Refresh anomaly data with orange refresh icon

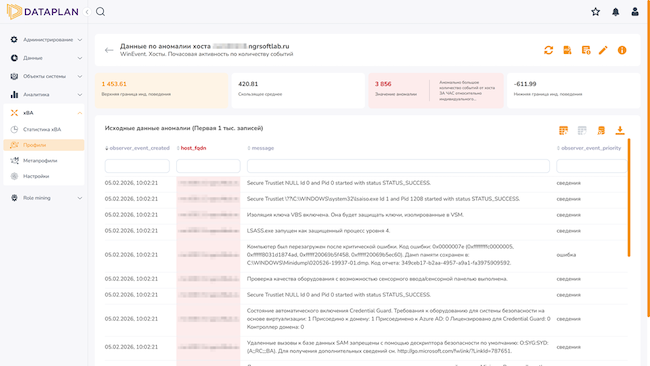pyautogui.click(x=548, y=50)
